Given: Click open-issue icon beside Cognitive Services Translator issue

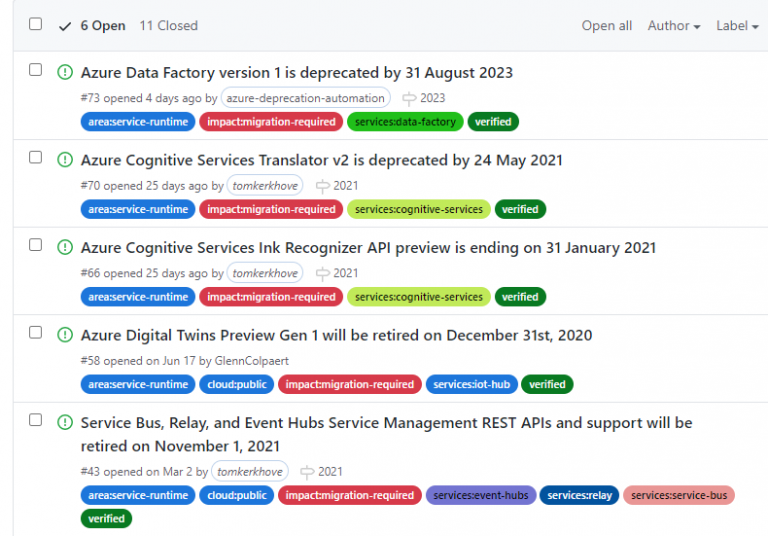Looking at the screenshot, I should [x=65, y=160].
